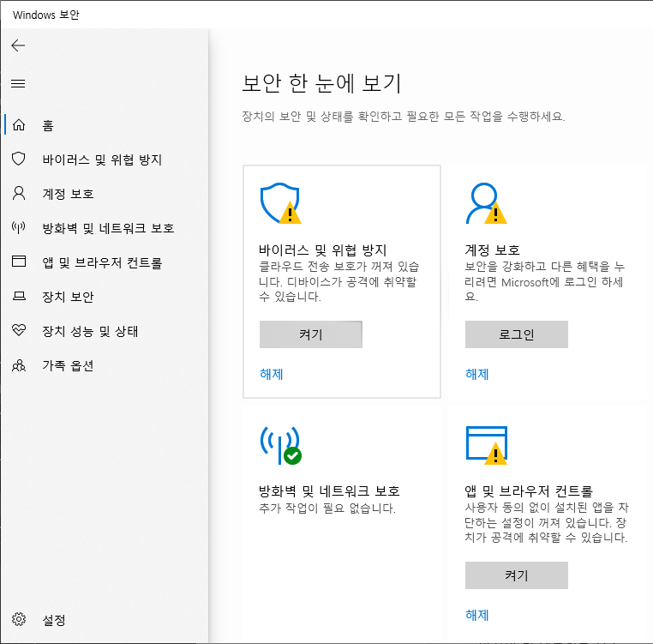The height and width of the screenshot is (644, 653).
Task: Click 켜기 button under 앱 및 브라우저 컨트롤
Action: pos(517,575)
